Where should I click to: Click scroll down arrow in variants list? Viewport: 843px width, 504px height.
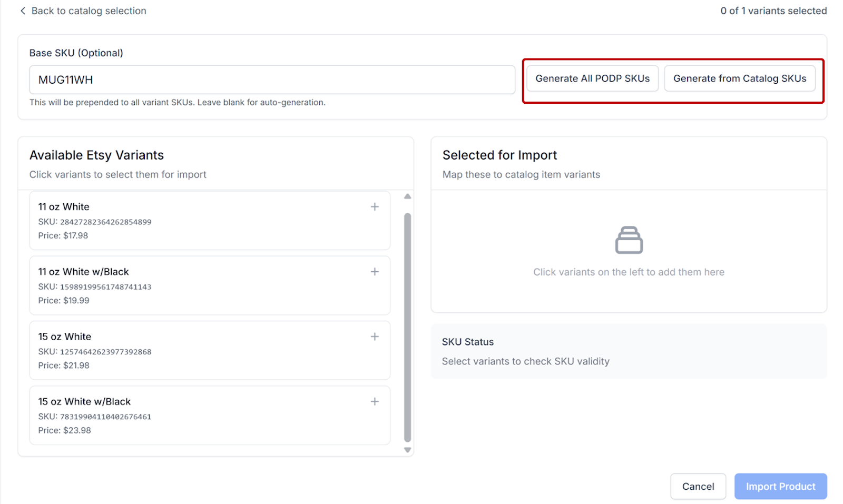pos(407,450)
